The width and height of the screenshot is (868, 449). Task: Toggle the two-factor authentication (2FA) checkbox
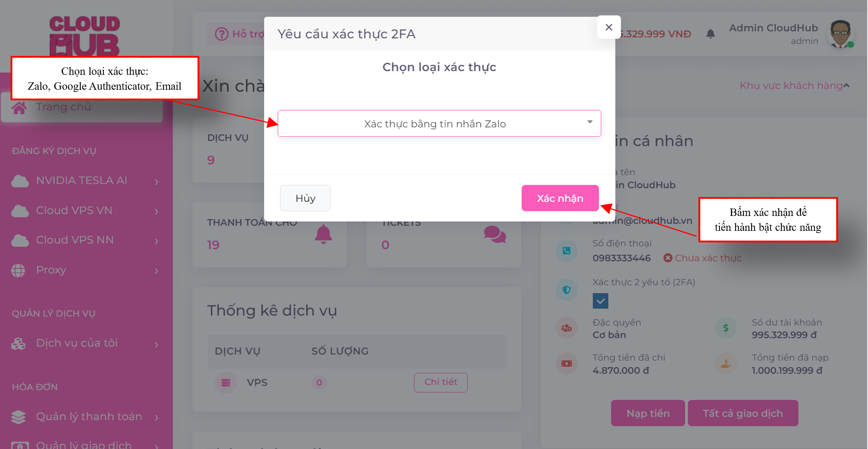pyautogui.click(x=600, y=301)
